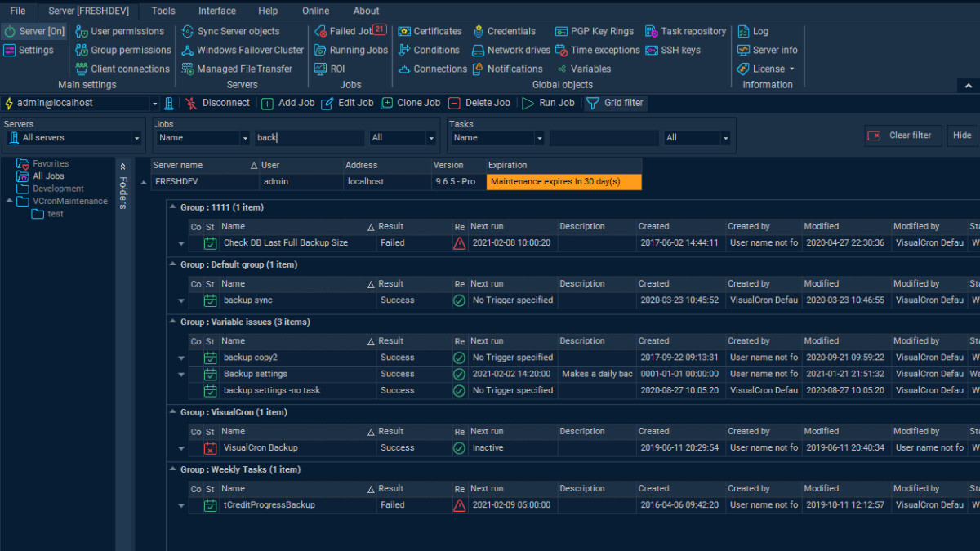The width and height of the screenshot is (980, 551).
Task: Open Variables manager
Action: pos(583,69)
